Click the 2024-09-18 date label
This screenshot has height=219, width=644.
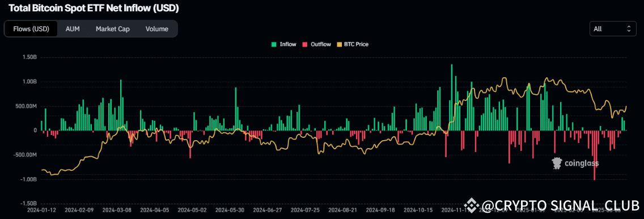(381, 209)
